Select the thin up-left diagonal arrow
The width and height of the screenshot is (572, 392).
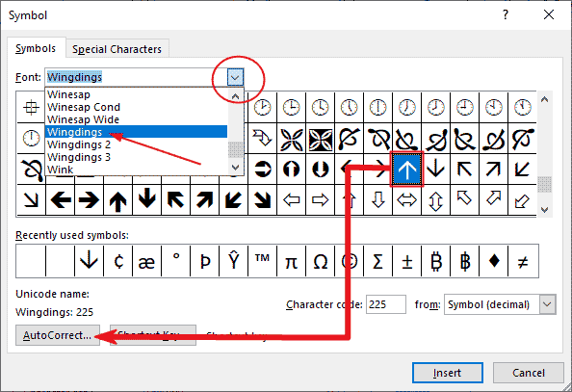click(x=464, y=170)
